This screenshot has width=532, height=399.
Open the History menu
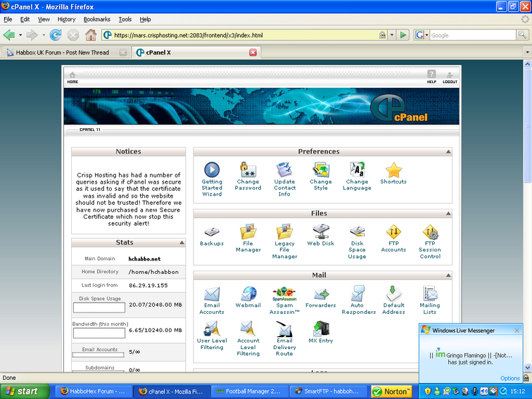click(x=66, y=19)
